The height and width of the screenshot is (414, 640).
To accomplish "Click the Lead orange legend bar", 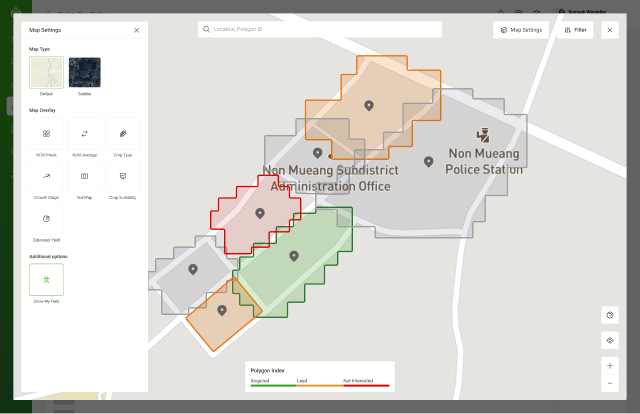I will point(320,385).
